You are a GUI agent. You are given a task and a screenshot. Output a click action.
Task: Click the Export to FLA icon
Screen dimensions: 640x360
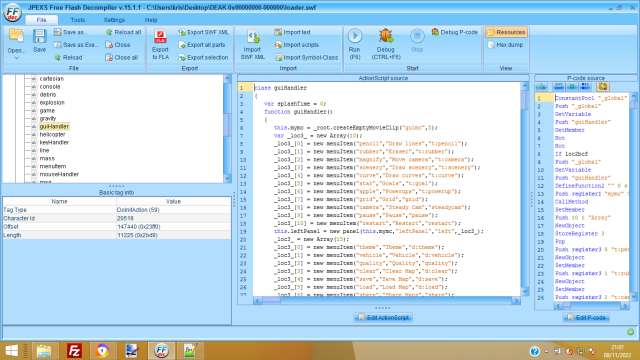coord(160,36)
